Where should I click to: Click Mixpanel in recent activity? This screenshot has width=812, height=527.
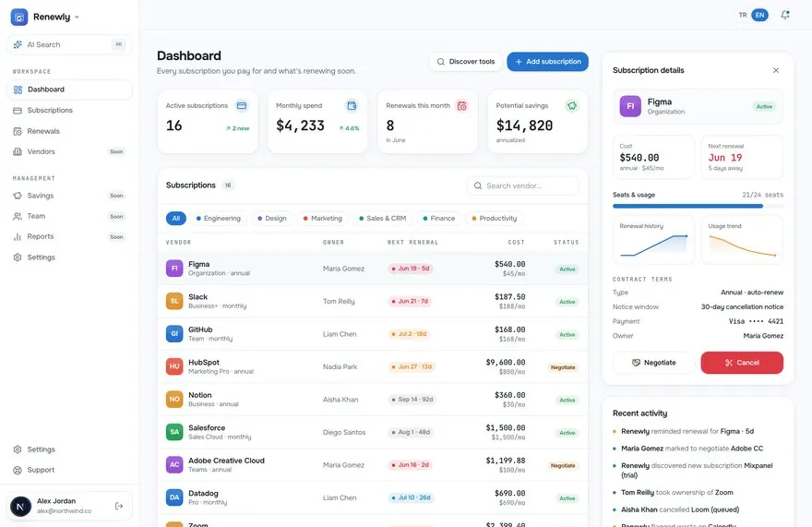click(x=758, y=465)
